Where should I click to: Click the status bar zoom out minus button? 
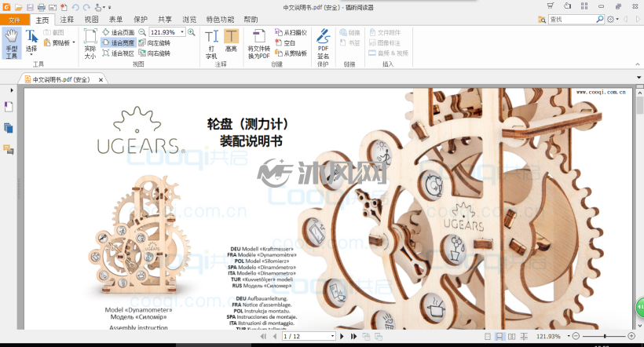[576, 336]
